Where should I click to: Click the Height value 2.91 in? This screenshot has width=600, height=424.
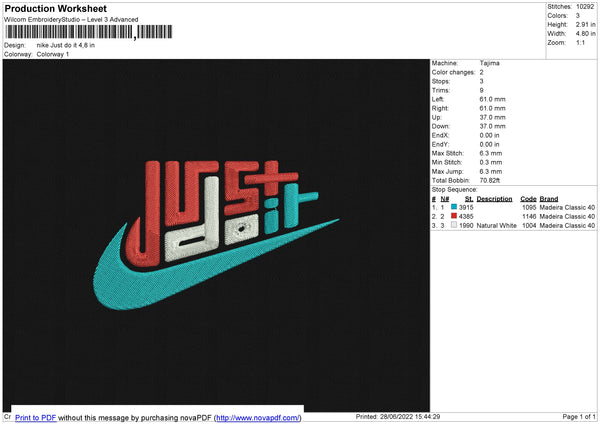coord(585,24)
